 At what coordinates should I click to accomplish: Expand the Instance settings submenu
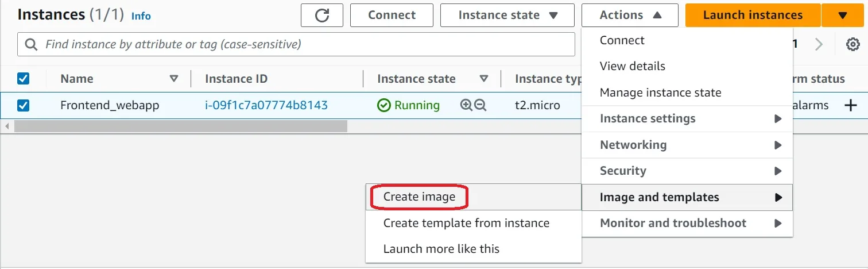coord(687,118)
